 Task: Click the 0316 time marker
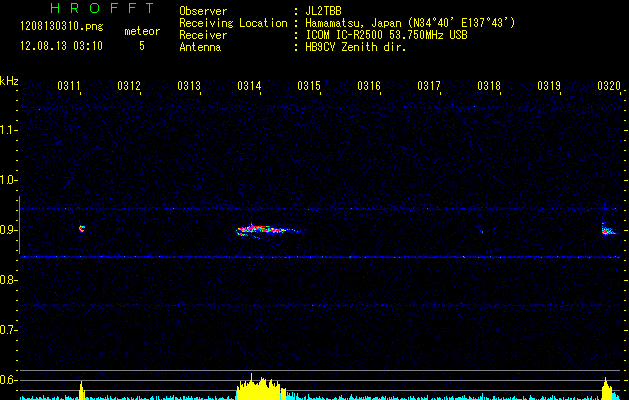369,86
